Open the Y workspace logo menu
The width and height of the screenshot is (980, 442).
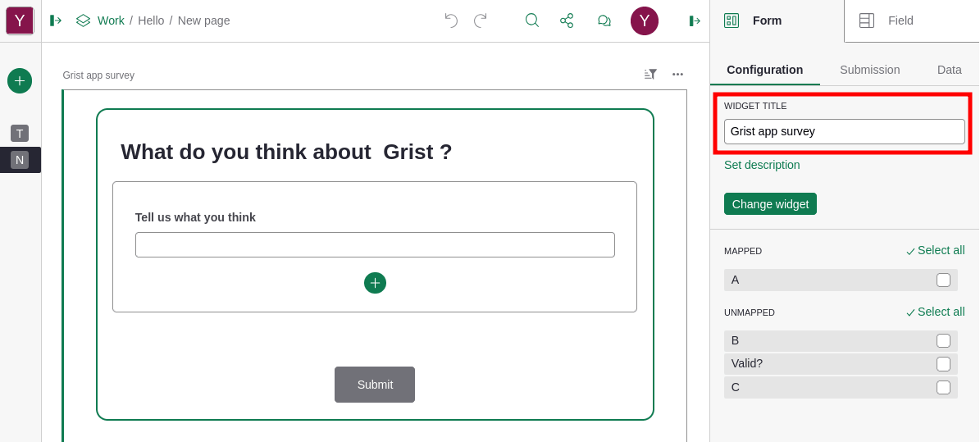click(20, 21)
